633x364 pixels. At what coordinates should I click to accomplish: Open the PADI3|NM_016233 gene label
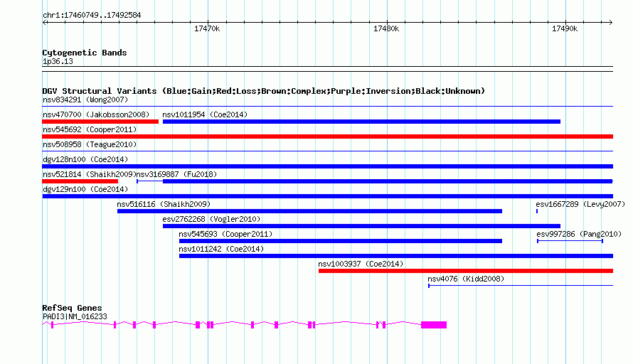(75, 317)
